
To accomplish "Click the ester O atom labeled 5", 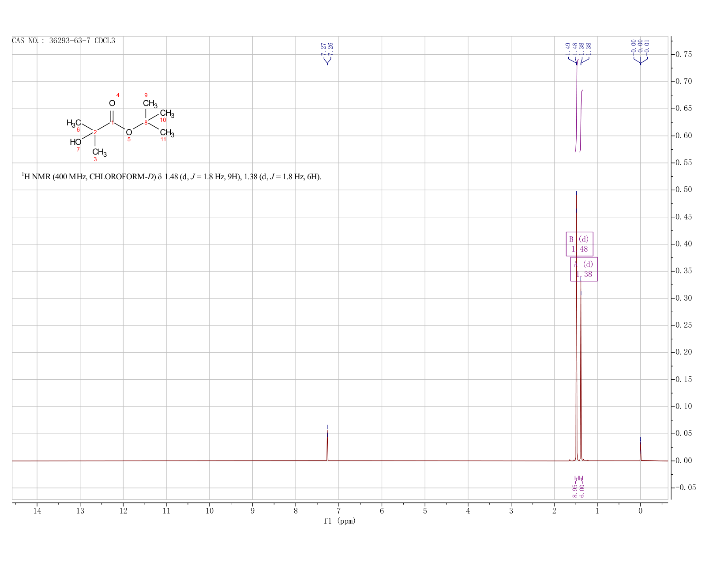I will (x=129, y=132).
